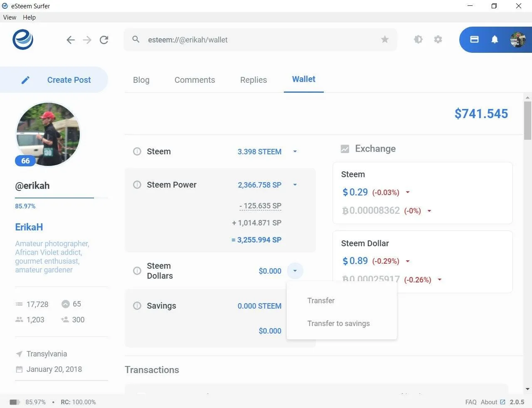Click the = 3,255.994 SP total
532x408 pixels.
(256, 240)
